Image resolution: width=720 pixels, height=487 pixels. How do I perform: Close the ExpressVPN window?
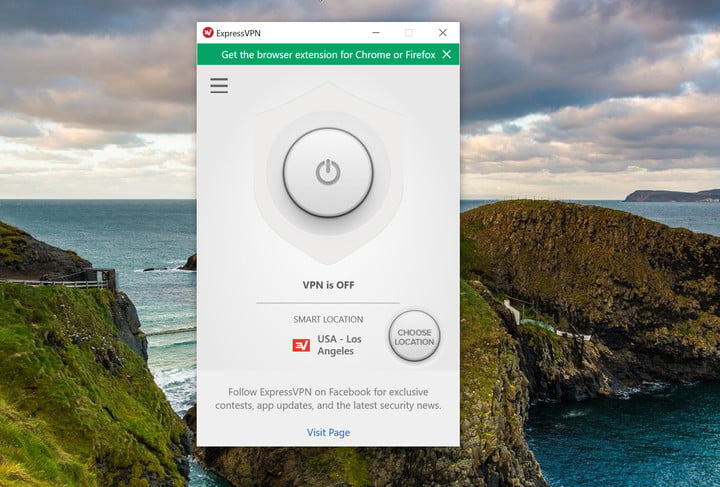443,33
